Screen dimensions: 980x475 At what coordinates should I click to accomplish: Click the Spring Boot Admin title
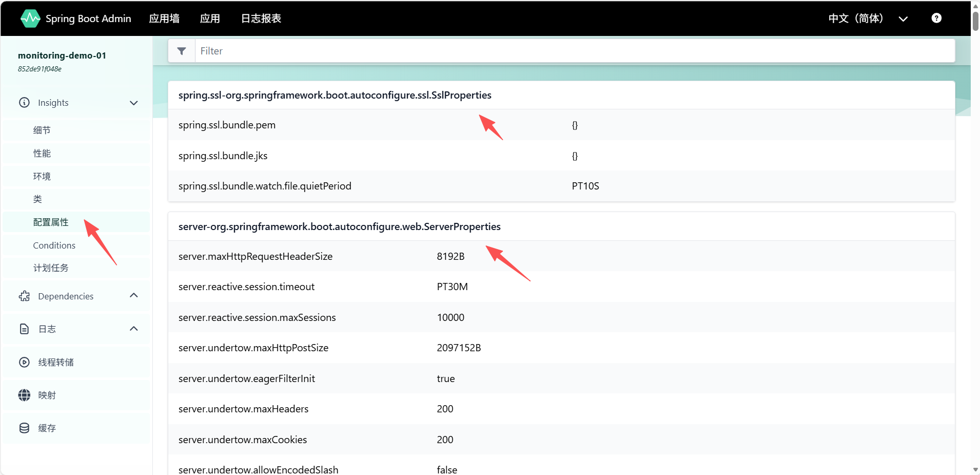point(88,18)
